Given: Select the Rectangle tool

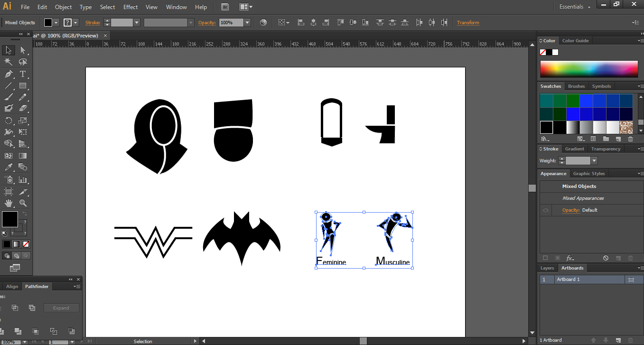Looking at the screenshot, I should pyautogui.click(x=23, y=86).
